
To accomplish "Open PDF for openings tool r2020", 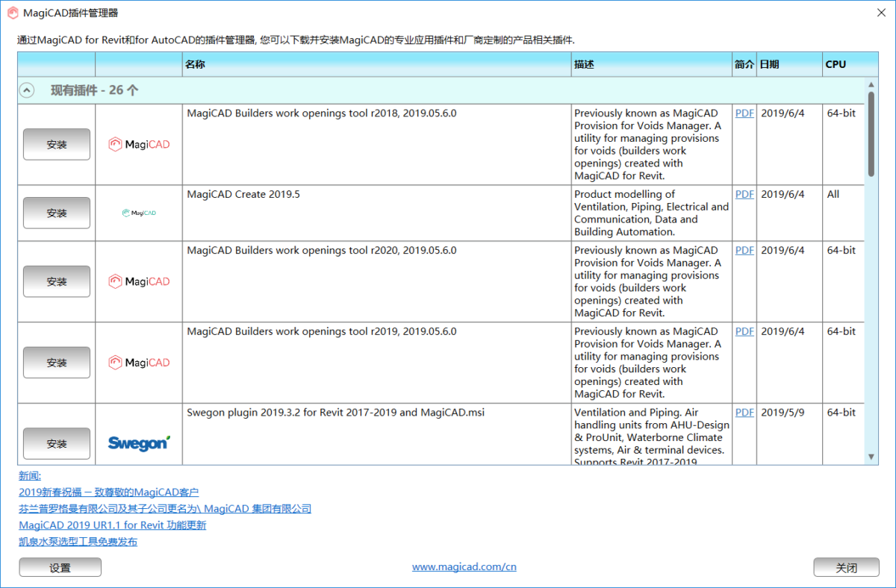I will point(744,250).
